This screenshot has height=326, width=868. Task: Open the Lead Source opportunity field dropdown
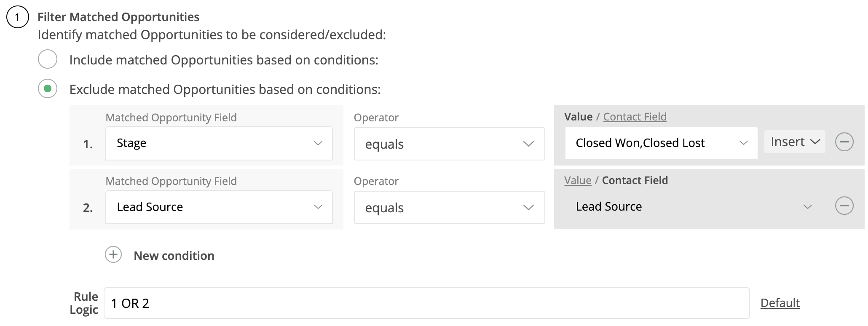pos(219,207)
